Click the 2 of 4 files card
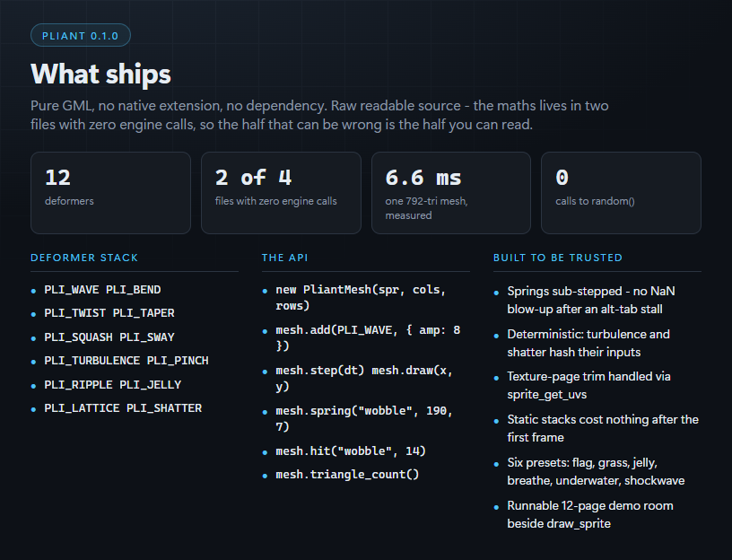732x560 pixels. [281, 193]
